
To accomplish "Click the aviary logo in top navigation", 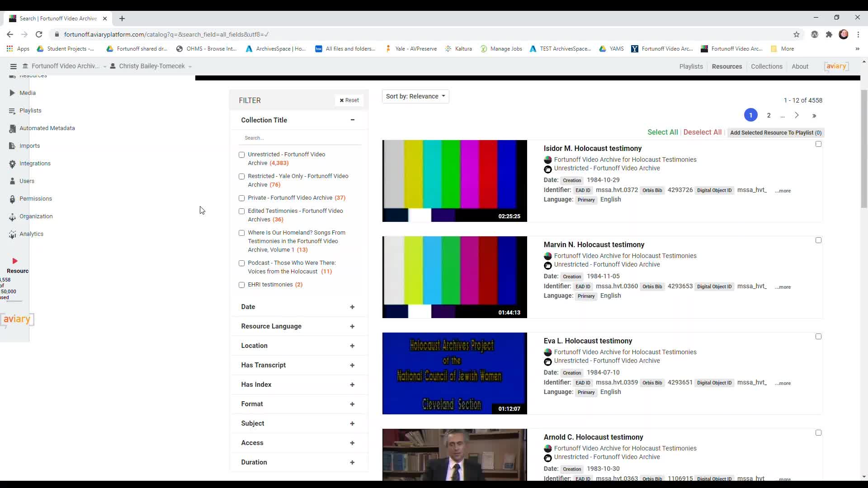I will [836, 66].
